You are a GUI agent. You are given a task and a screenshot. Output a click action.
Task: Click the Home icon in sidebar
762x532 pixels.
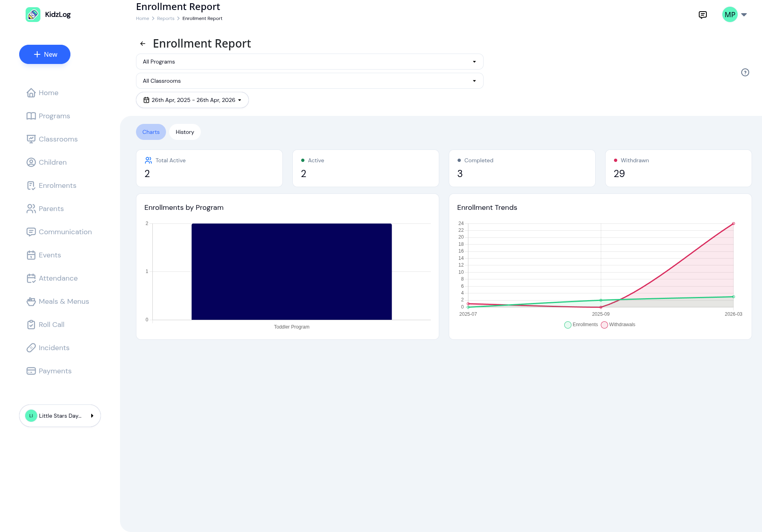(31, 93)
